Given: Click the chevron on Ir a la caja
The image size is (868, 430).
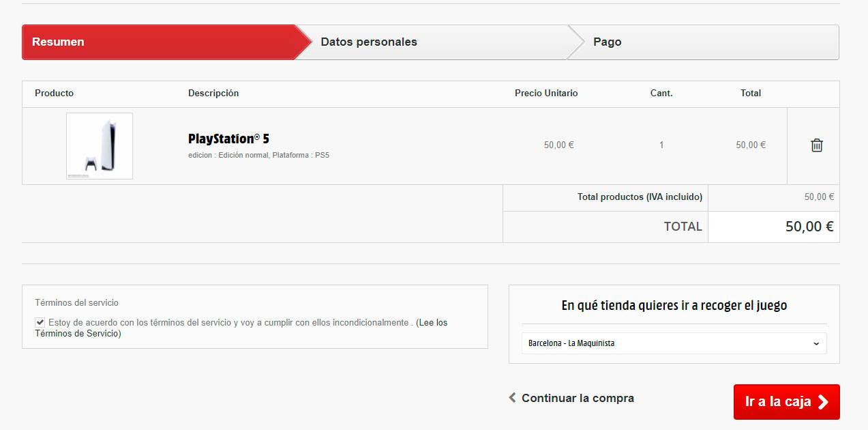Looking at the screenshot, I should coord(823,402).
